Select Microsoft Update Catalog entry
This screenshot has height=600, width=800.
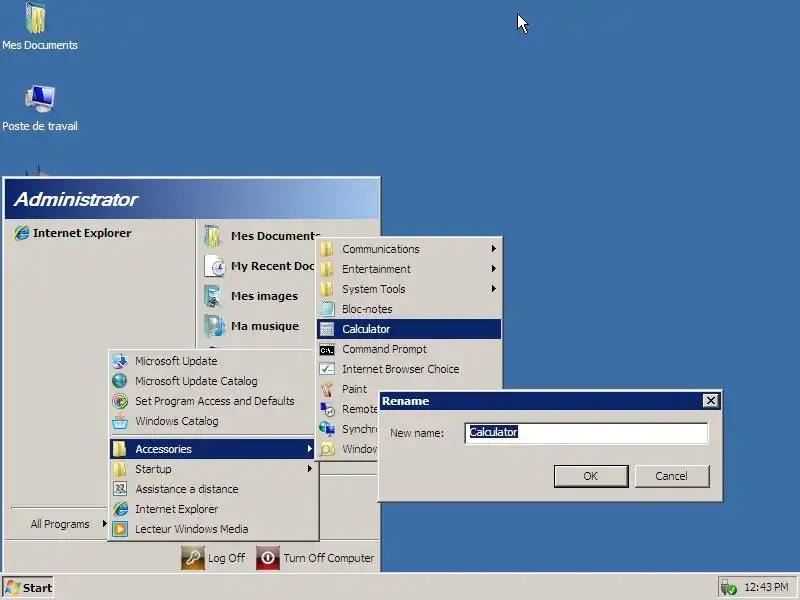213,381
